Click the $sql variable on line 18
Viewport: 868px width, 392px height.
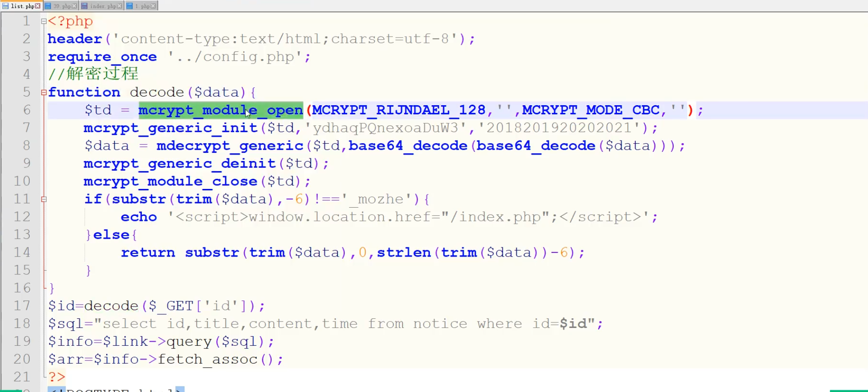pyautogui.click(x=65, y=324)
